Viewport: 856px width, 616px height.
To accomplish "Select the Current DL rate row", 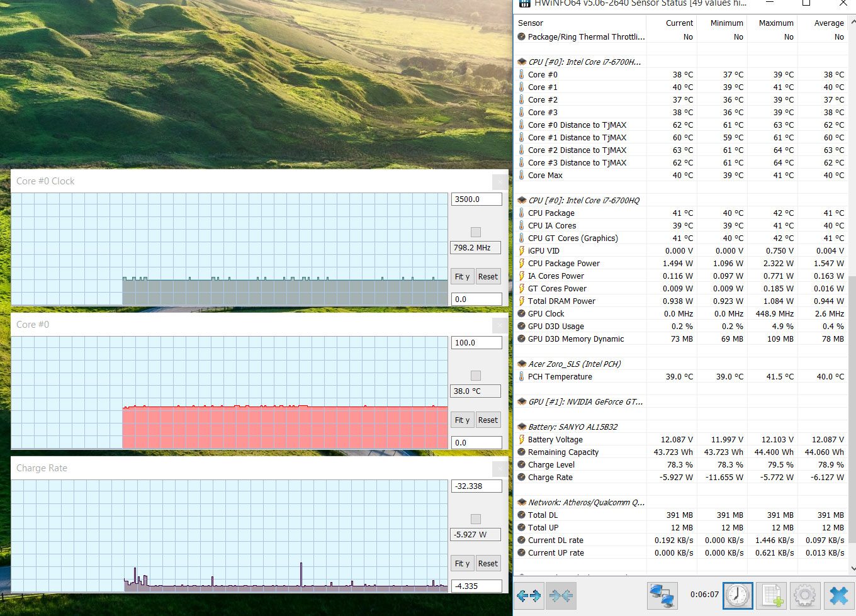I will click(681, 540).
